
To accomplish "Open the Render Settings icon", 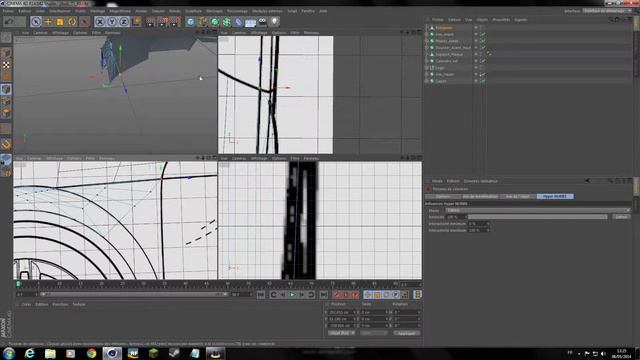I will [x=175, y=21].
